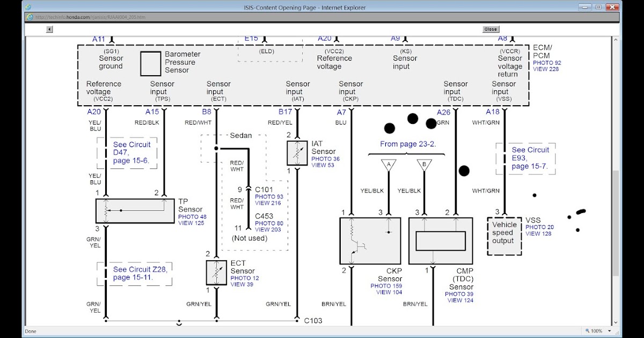Open VIEW 53 for the IAT Sensor
Viewport: 644px width, 338px height.
pos(323,165)
